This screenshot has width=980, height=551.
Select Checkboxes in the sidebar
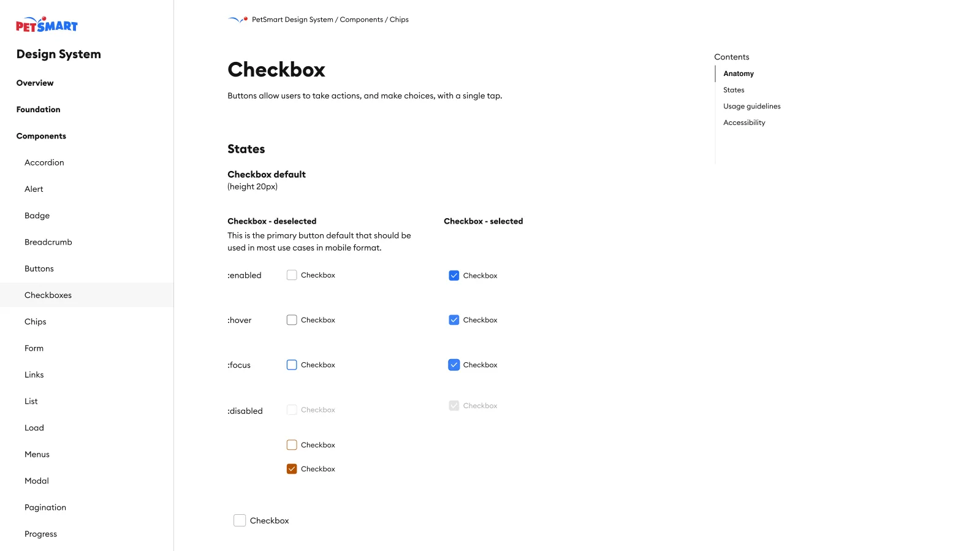[x=86, y=295]
